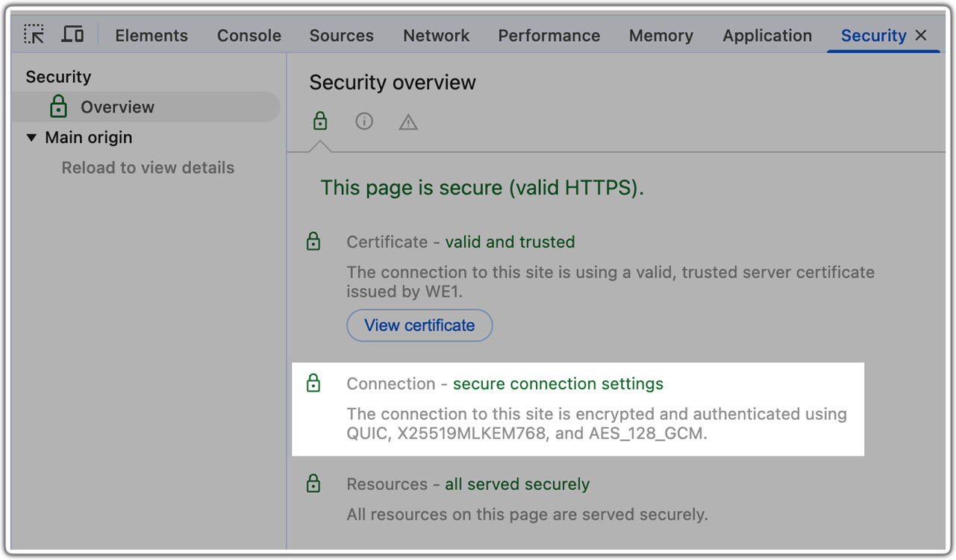Click the warning triangle filter icon
This screenshot has width=956, height=560.
[408, 122]
